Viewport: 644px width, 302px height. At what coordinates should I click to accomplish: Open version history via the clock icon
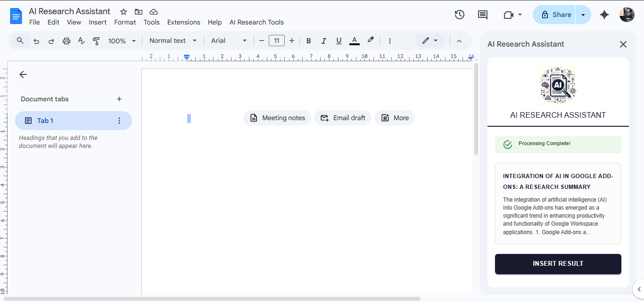(459, 15)
